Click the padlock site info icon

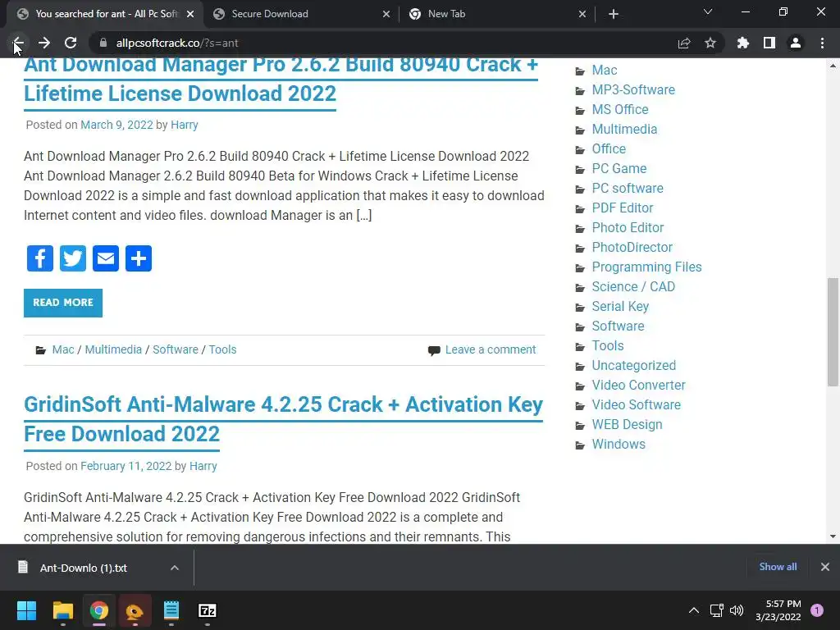[x=103, y=43]
